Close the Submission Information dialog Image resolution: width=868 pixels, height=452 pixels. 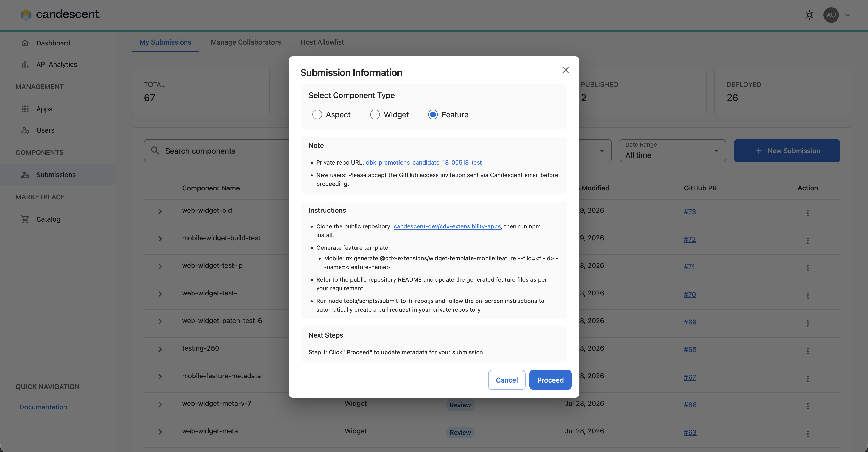566,70
